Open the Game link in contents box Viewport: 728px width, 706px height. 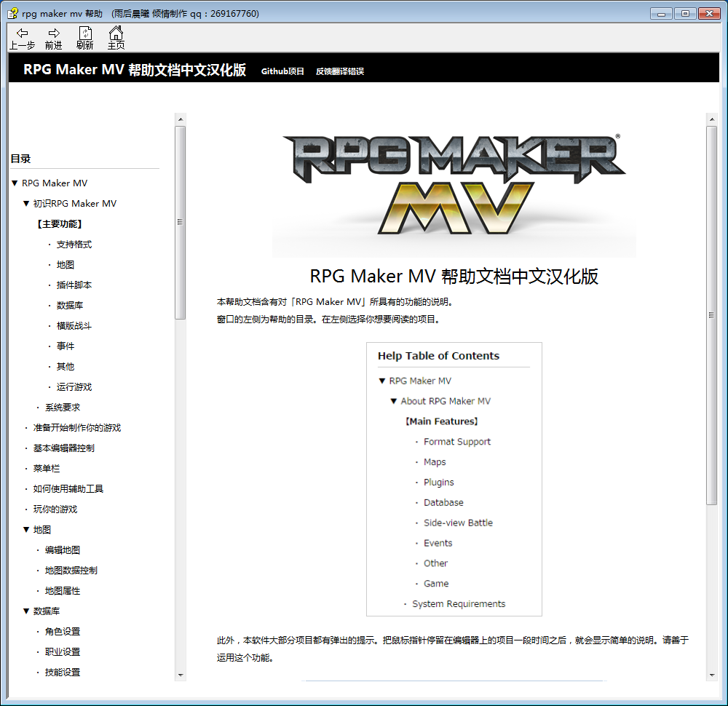tap(436, 584)
